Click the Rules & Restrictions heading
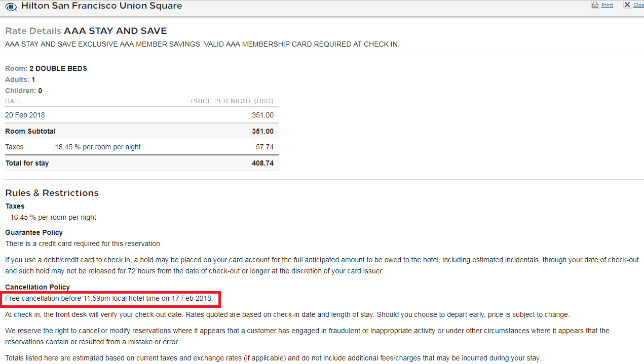Viewport: 644px width, 364px height. click(52, 193)
